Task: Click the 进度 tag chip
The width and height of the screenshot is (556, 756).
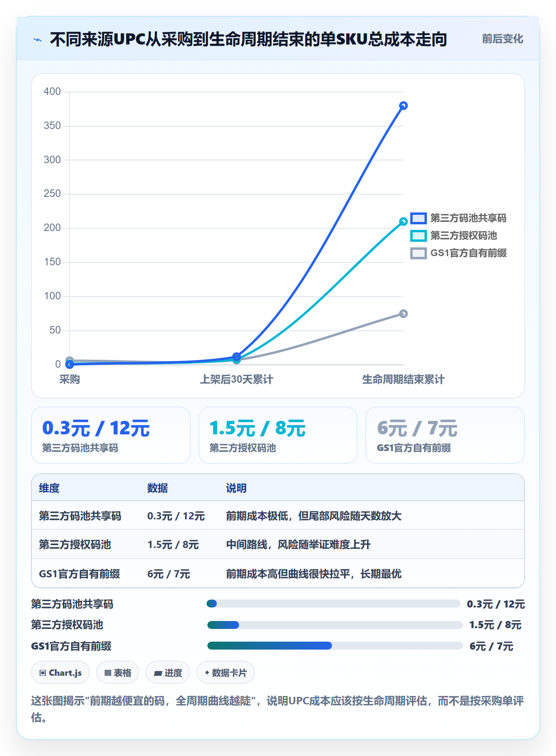Action: [x=168, y=673]
